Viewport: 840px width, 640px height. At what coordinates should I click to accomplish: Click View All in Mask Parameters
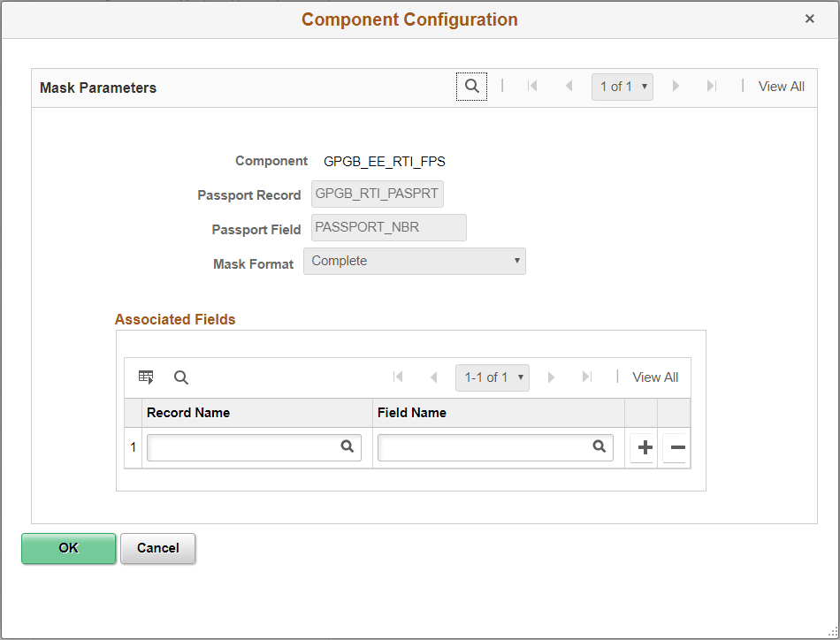(781, 86)
